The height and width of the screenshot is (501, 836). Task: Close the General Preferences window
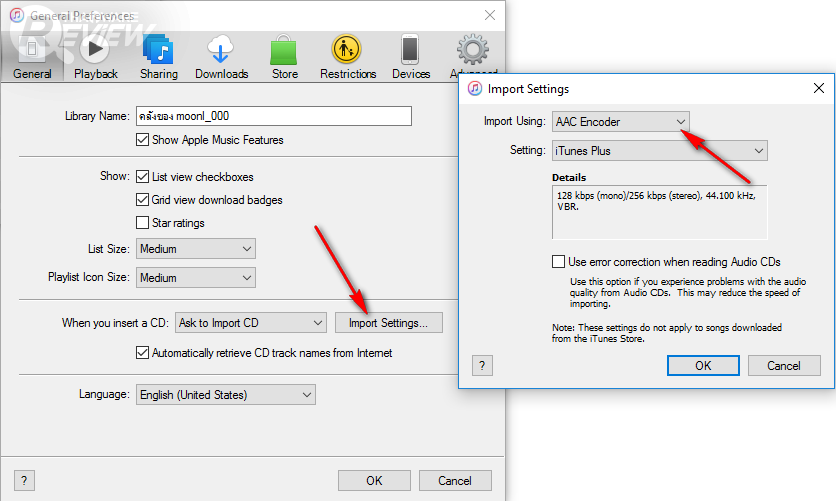(489, 15)
